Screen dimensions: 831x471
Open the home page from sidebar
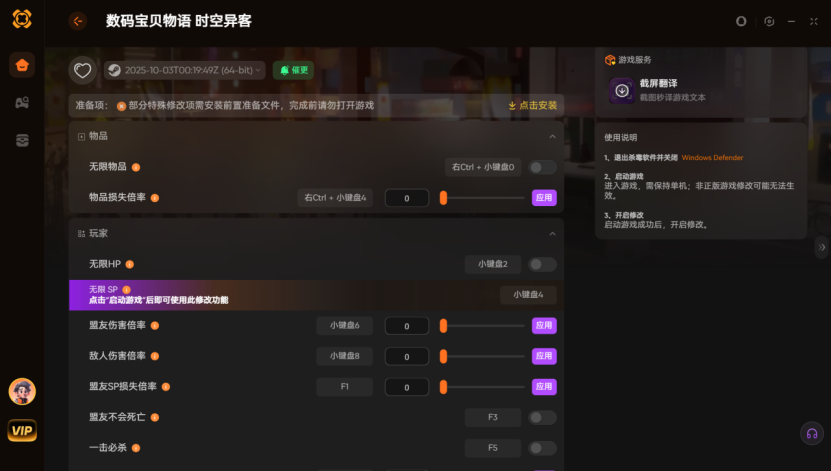[x=22, y=66]
